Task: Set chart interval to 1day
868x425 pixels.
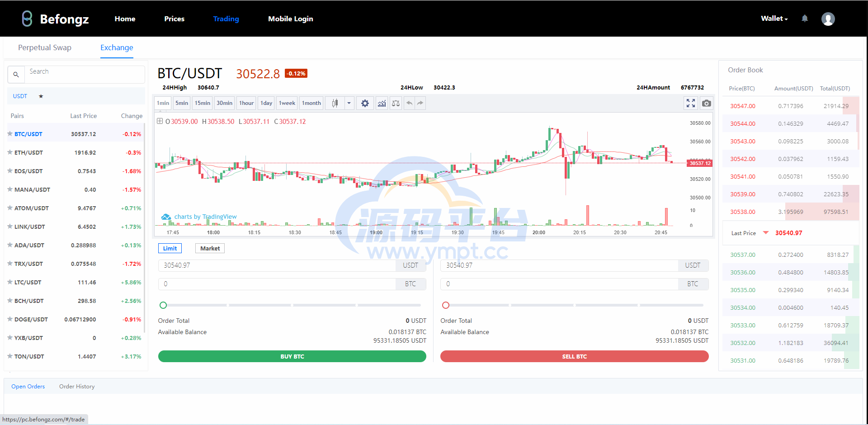Action: click(x=266, y=103)
